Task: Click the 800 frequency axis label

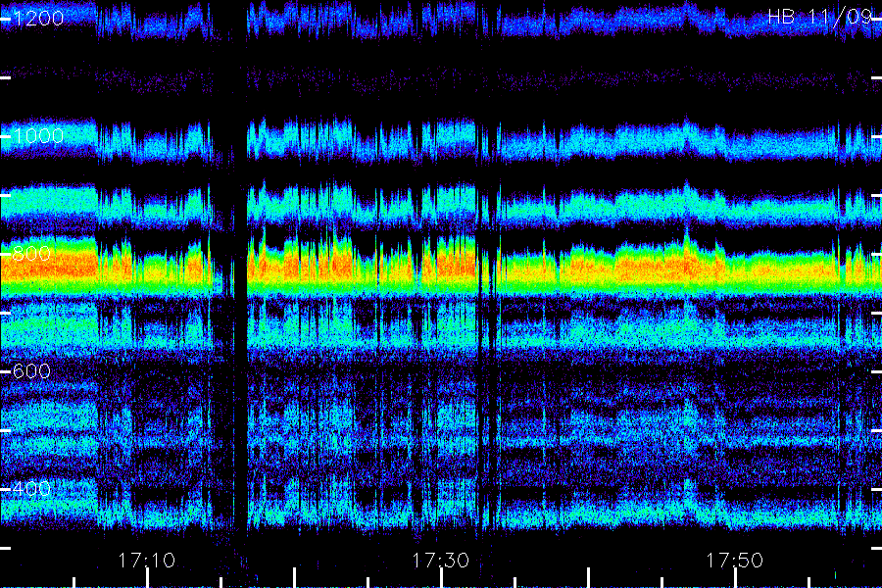Action: [32, 253]
